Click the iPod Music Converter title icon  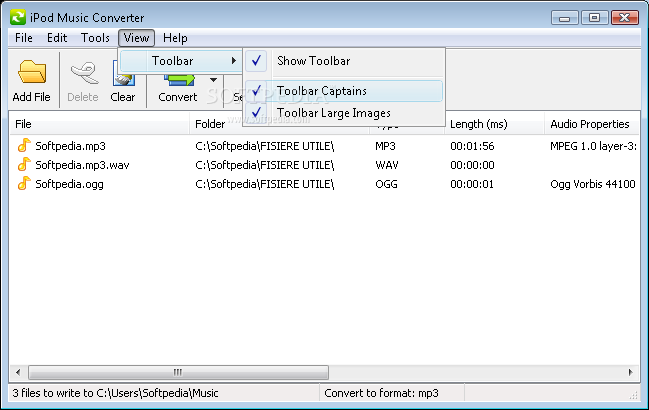(18, 17)
